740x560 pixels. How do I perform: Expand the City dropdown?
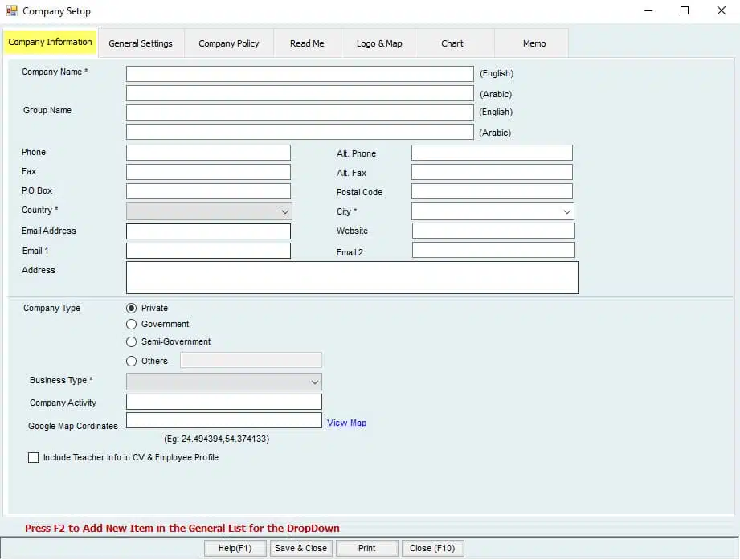pyautogui.click(x=567, y=211)
